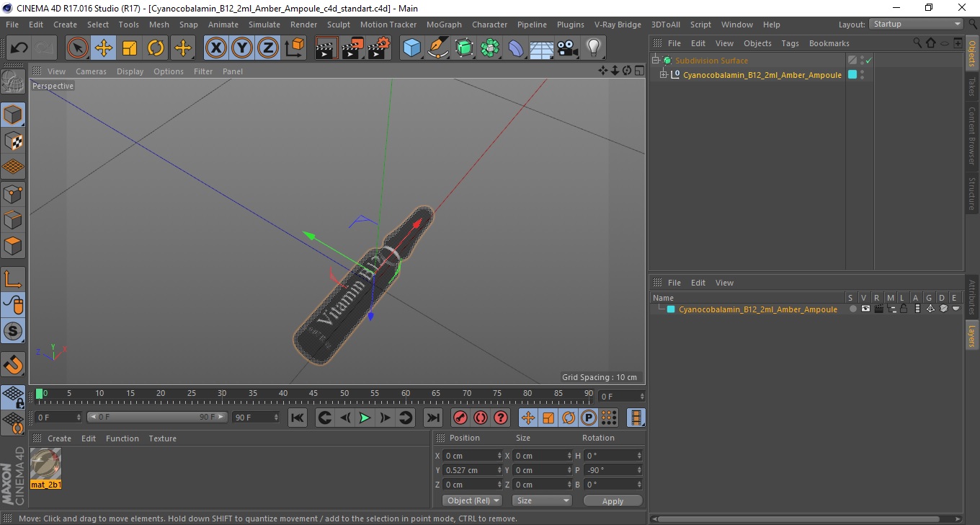Activate the Rotate tool
Viewport: 980px width, 525px height.
pyautogui.click(x=156, y=48)
